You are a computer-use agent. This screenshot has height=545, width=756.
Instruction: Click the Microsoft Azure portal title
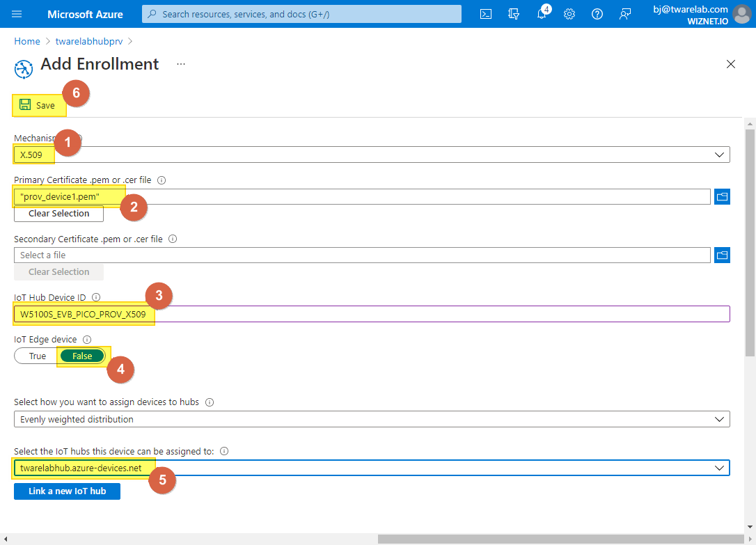85,15
